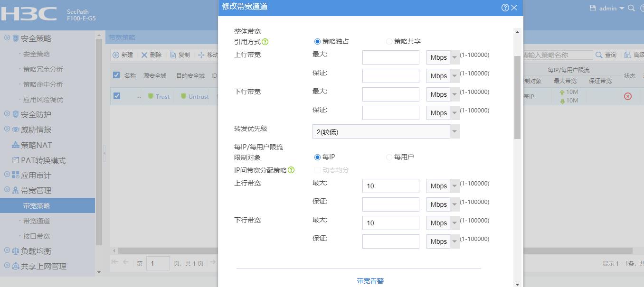The image size is (644, 287).
Task: Click the 整体带宽 上行 最大 input field
Action: coord(391,57)
